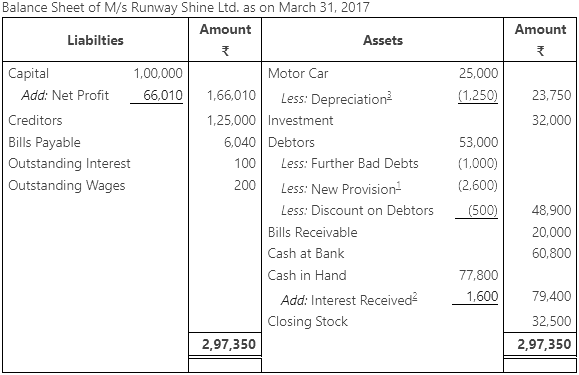Click the Add: Interest Received label
579x375 pixels.
pos(346,300)
